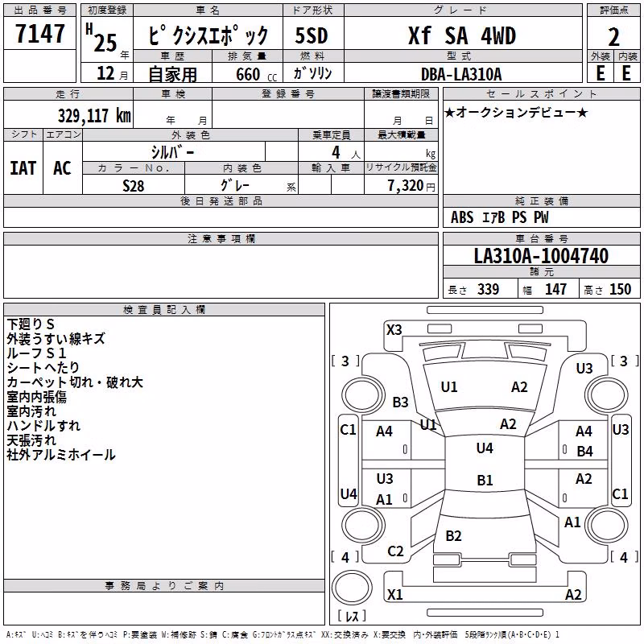
Task: Click note 室内内張傷
Action: click(x=36, y=397)
